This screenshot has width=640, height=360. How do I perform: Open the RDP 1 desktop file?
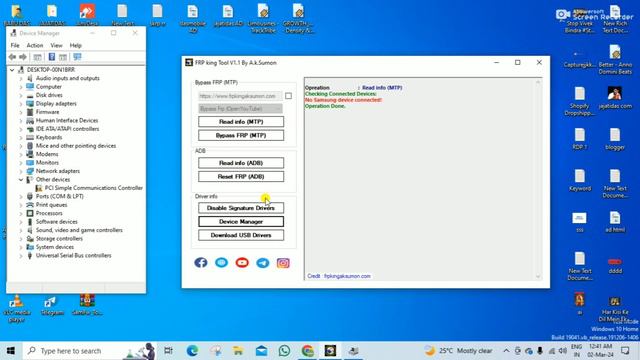tap(580, 139)
